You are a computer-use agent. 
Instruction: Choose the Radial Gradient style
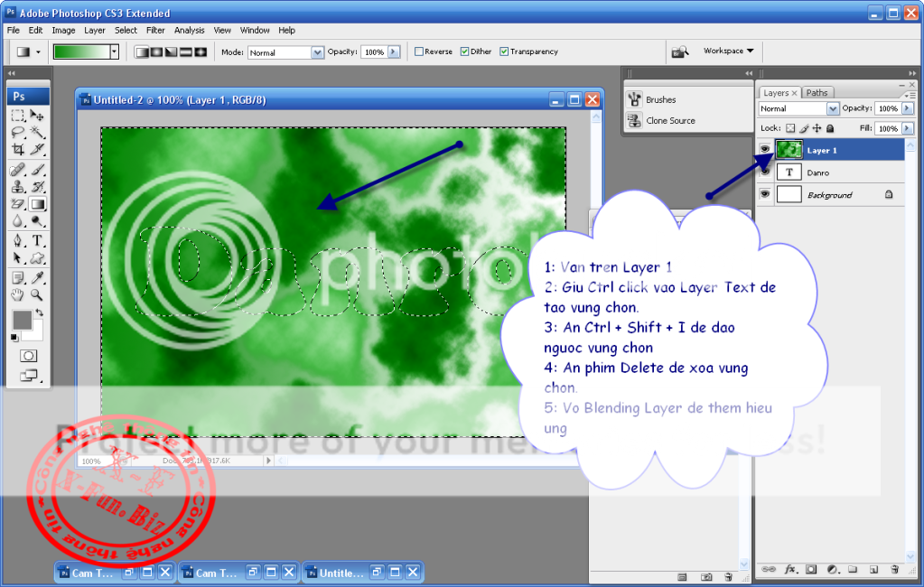(x=156, y=52)
